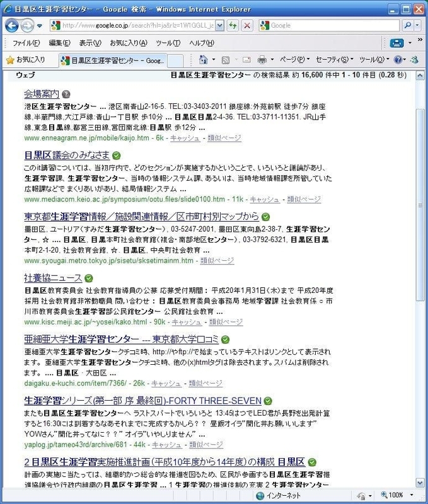Click green check badge beside 亜細亜大学生涯学習センター title
Screen dimensions: 428x504
226,340
